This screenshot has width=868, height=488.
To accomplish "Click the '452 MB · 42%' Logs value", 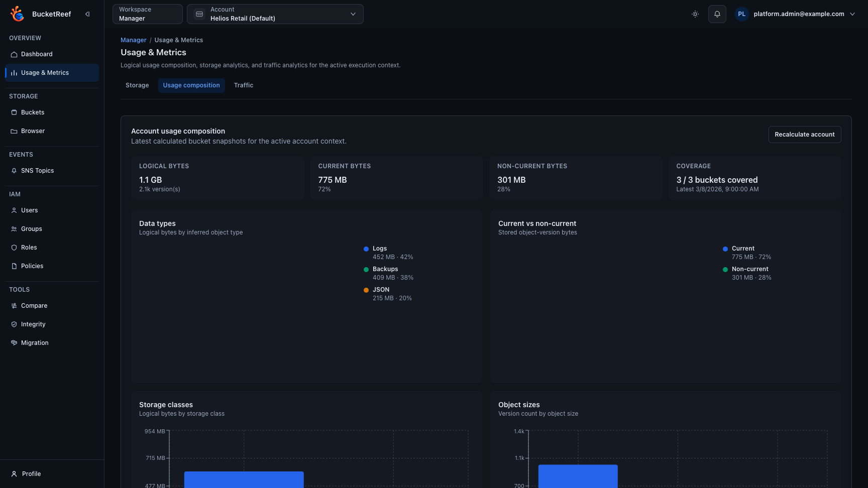I will pyautogui.click(x=393, y=257).
